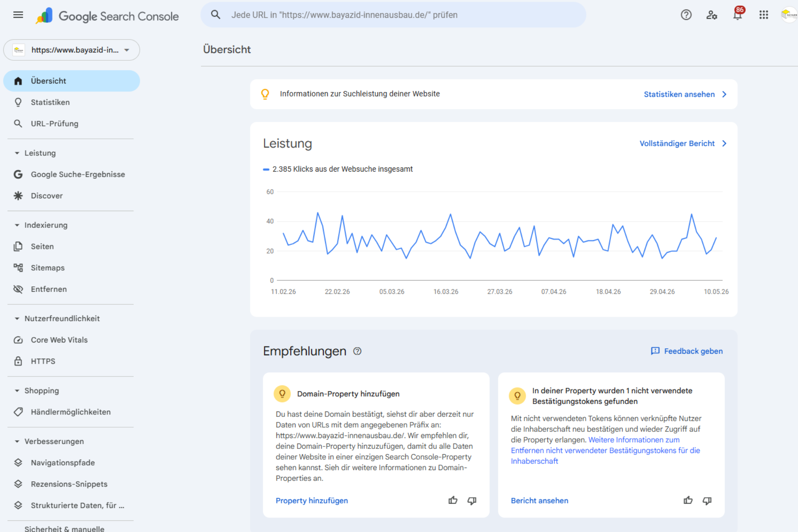Viewport: 798px width, 532px height.
Task: Open Händlermöglichkeiten in the sidebar
Action: point(71,412)
